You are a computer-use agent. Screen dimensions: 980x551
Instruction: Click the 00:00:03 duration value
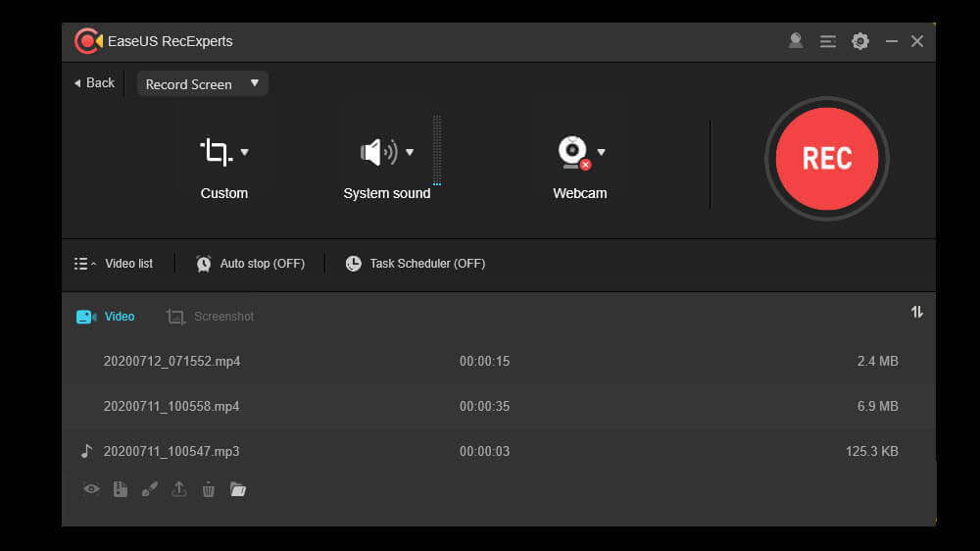pos(484,452)
